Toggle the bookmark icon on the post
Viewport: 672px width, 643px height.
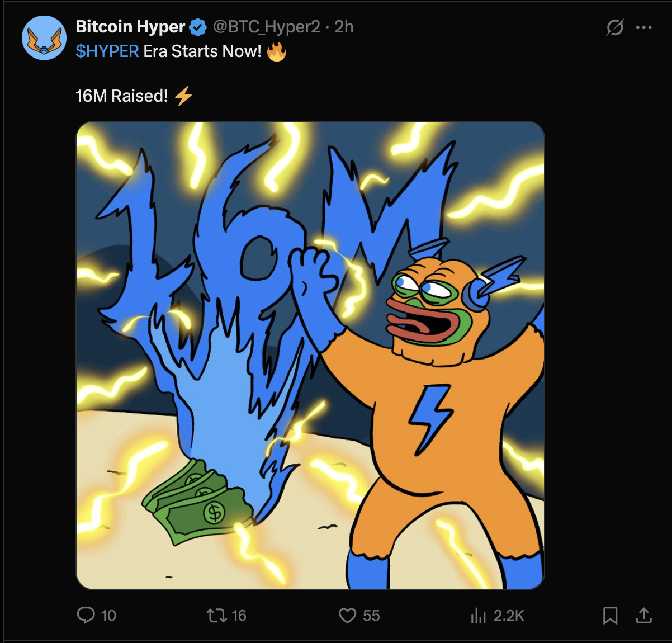(x=610, y=616)
